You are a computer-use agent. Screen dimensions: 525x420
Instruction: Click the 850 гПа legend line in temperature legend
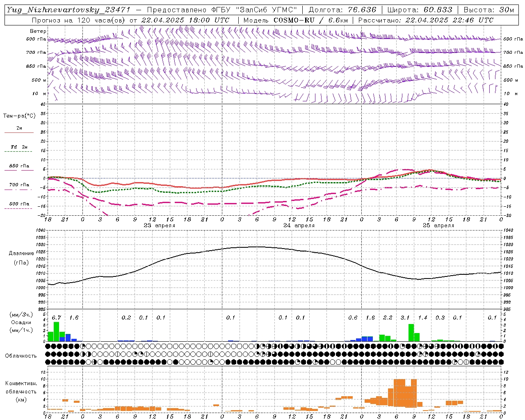pyautogui.click(x=19, y=170)
